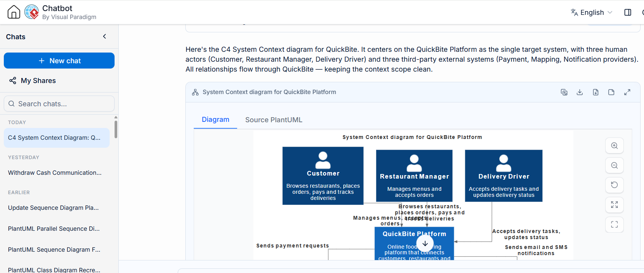Click the plus icon in the New chat button
The height and width of the screenshot is (273, 644).
41,61
